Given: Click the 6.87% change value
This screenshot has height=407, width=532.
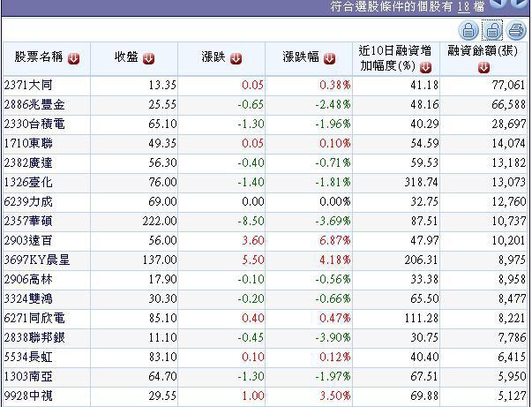Looking at the screenshot, I should [335, 241].
